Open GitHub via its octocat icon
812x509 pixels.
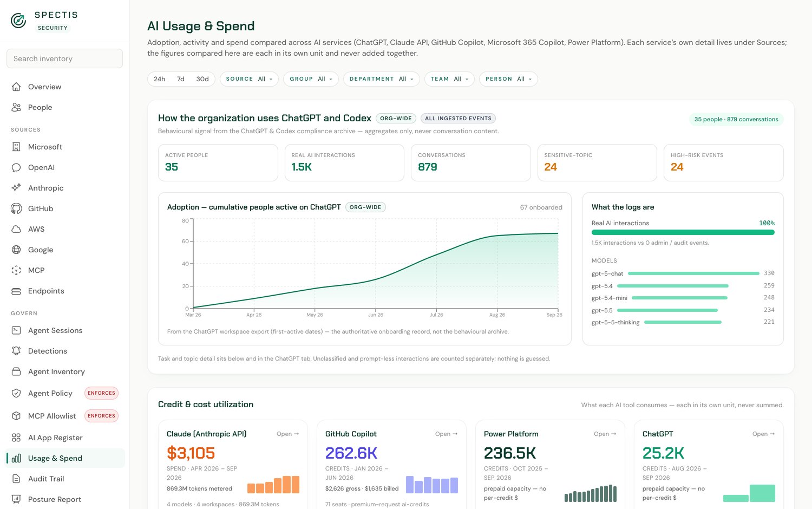click(x=16, y=208)
